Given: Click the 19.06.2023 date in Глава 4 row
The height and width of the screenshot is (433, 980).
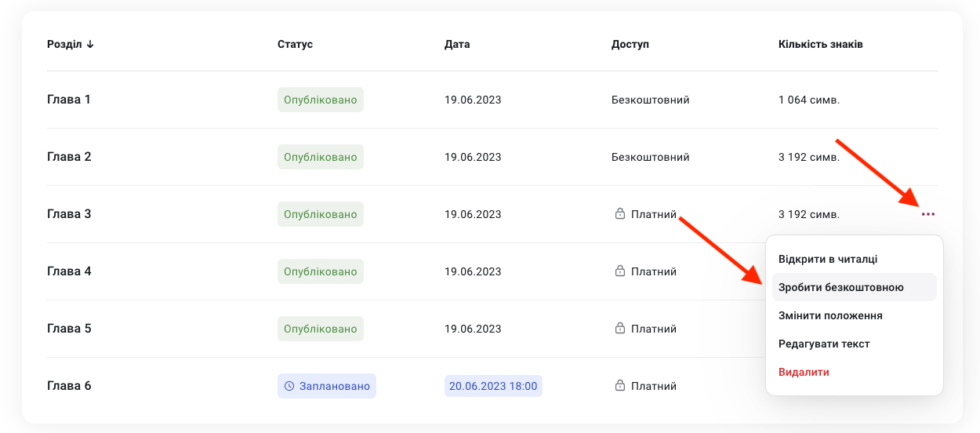Looking at the screenshot, I should pyautogui.click(x=473, y=271).
